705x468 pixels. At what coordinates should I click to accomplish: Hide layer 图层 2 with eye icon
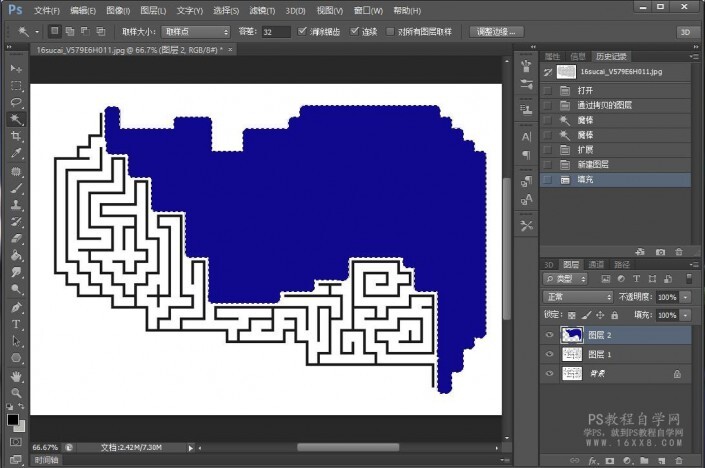[549, 335]
